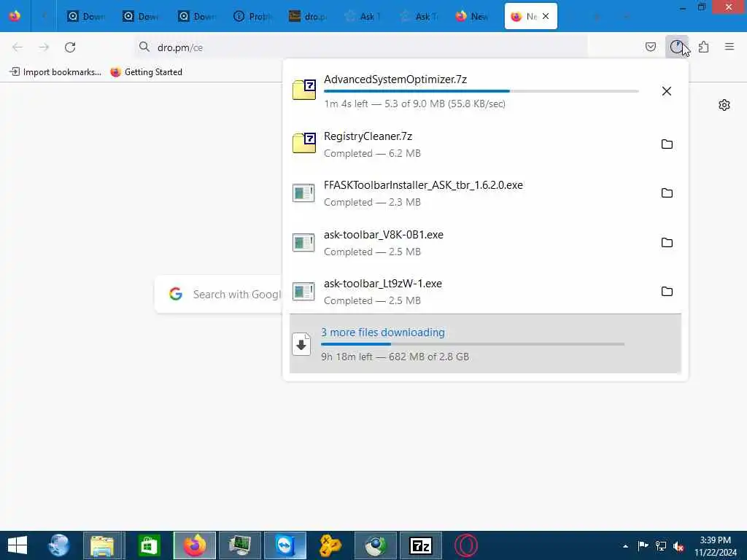Show FFASKToolbarInstaller exe in its folder

click(667, 192)
